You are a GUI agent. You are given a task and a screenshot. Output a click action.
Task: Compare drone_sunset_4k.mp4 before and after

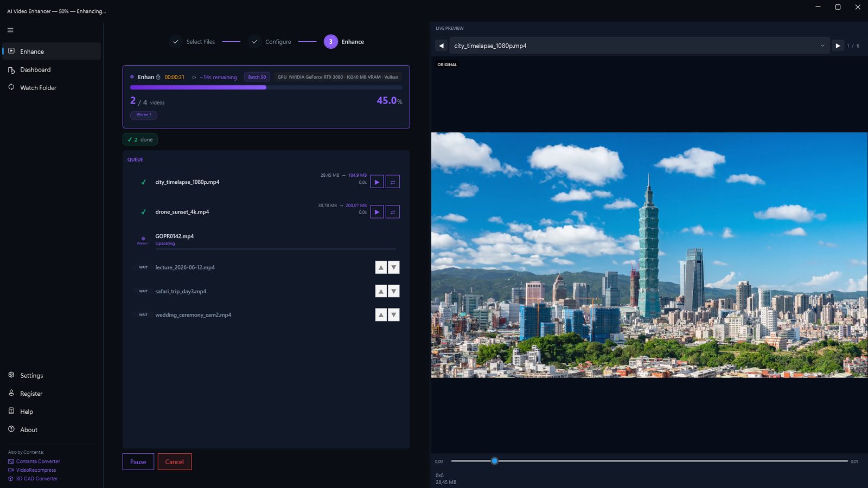click(393, 211)
